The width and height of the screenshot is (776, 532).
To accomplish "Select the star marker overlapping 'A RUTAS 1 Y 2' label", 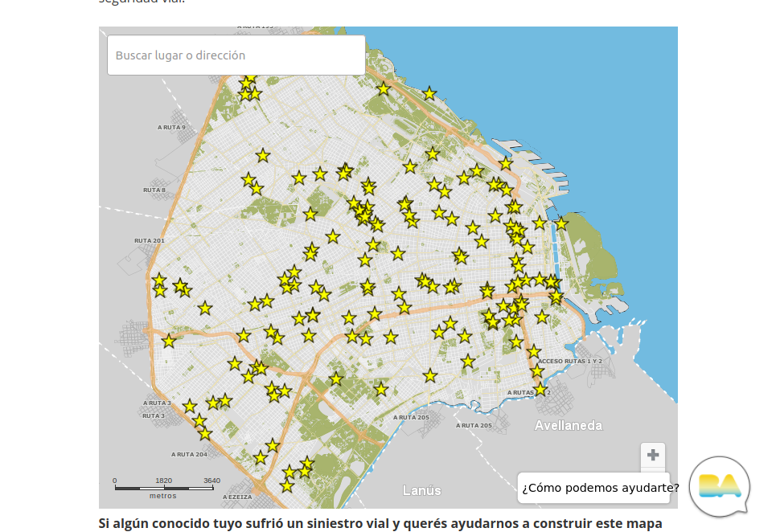I will coord(540,390).
